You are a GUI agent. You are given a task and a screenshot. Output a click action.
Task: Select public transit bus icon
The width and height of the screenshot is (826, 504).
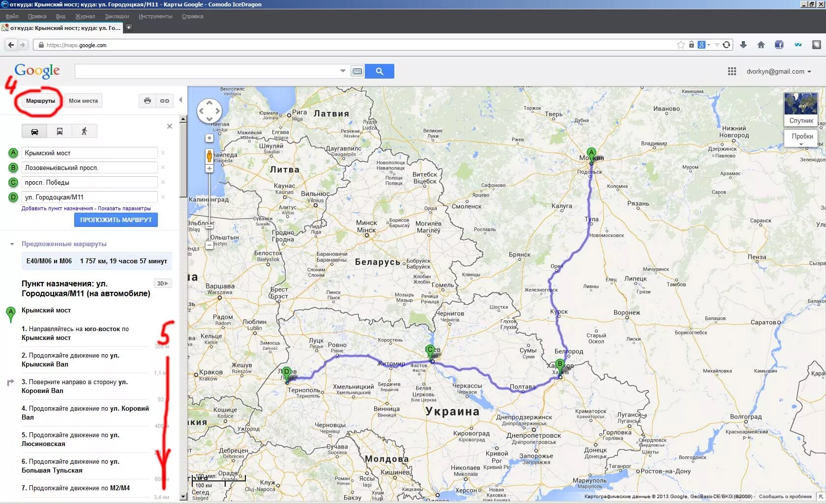pyautogui.click(x=59, y=131)
